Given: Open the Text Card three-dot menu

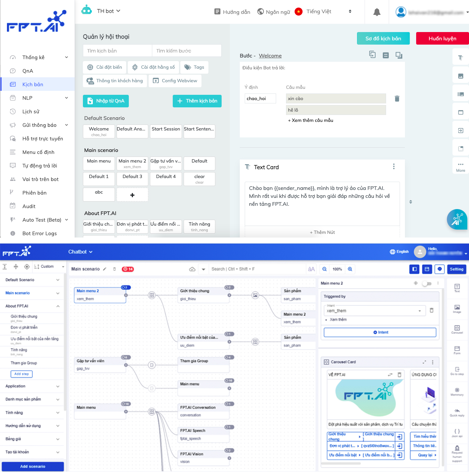Looking at the screenshot, I should click(394, 166).
